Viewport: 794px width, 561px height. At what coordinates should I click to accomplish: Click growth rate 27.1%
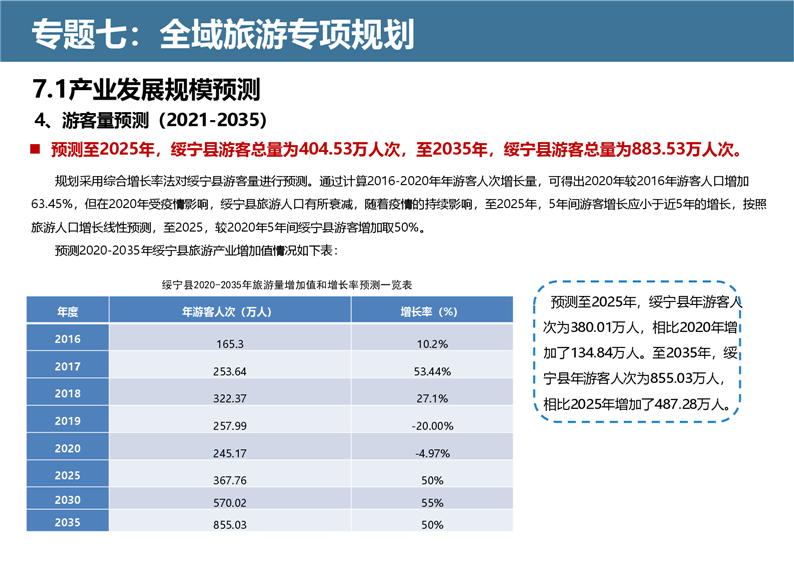[432, 398]
